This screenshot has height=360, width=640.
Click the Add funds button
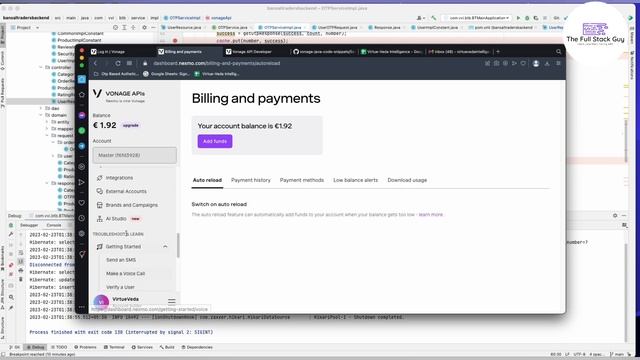point(215,141)
